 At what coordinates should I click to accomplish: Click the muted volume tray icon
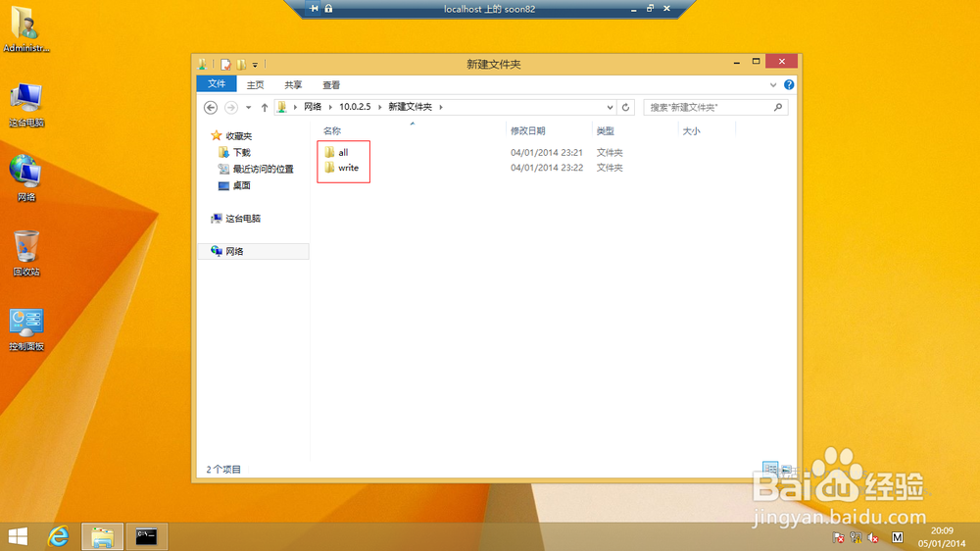(x=873, y=537)
